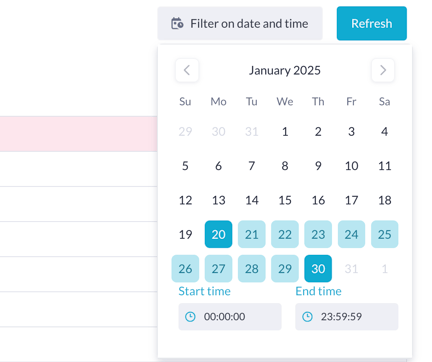Image resolution: width=432 pixels, height=362 pixels.
Task: Click the clock icon in Start time field
Action: coord(190,317)
